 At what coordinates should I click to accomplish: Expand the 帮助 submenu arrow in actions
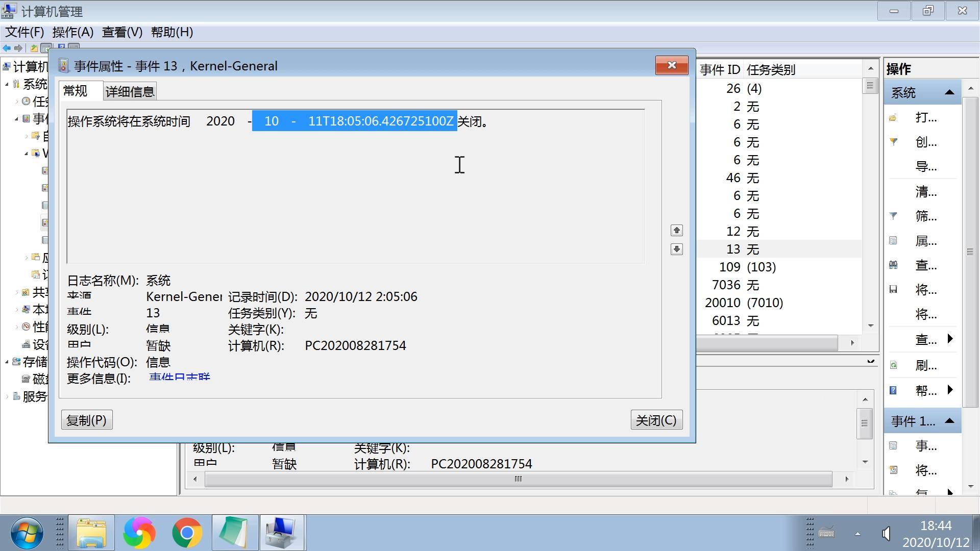coord(950,390)
